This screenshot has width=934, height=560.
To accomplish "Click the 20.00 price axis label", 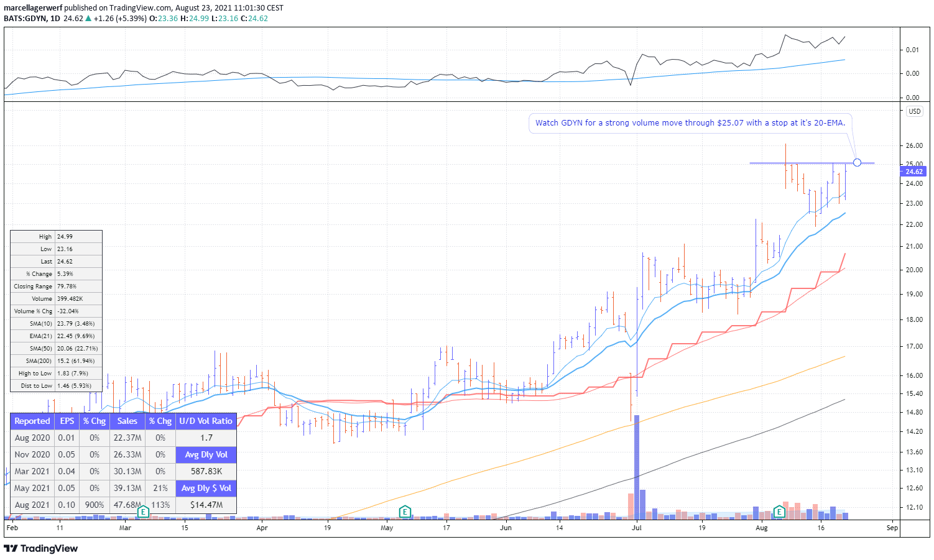I will tap(914, 270).
